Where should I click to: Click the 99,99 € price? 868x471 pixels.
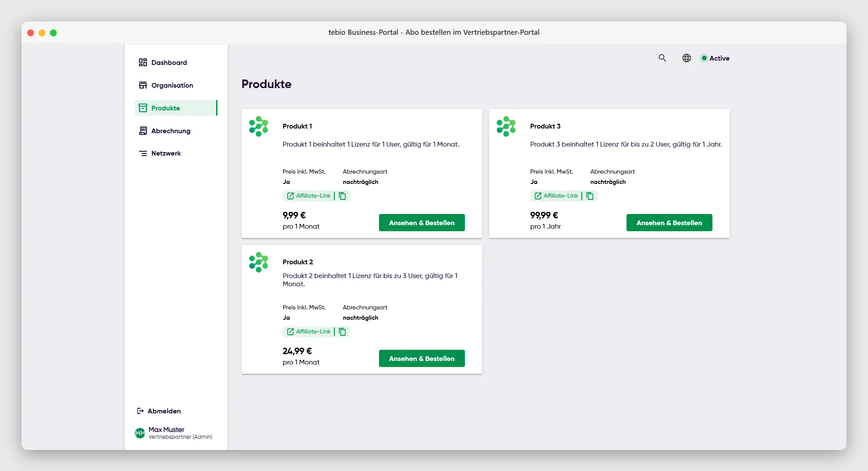coord(544,215)
